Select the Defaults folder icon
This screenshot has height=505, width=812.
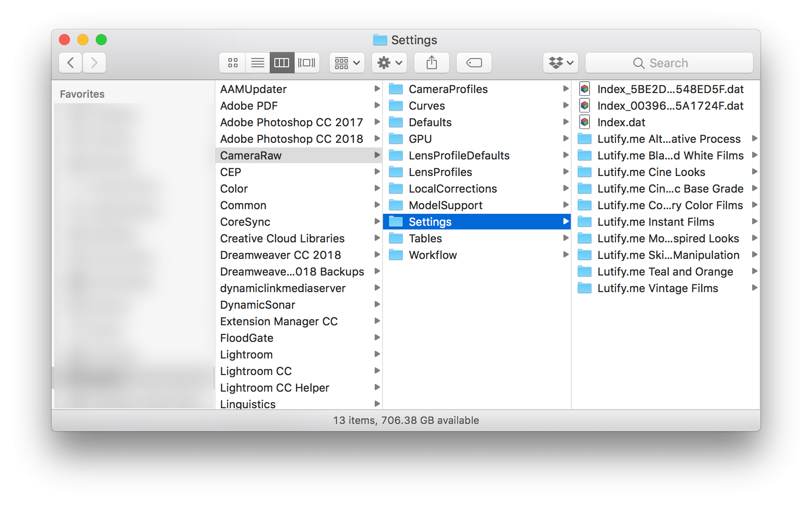coord(396,122)
